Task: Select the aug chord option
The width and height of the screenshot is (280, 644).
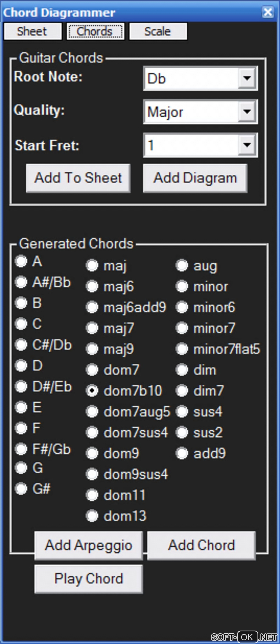Action: click(182, 265)
